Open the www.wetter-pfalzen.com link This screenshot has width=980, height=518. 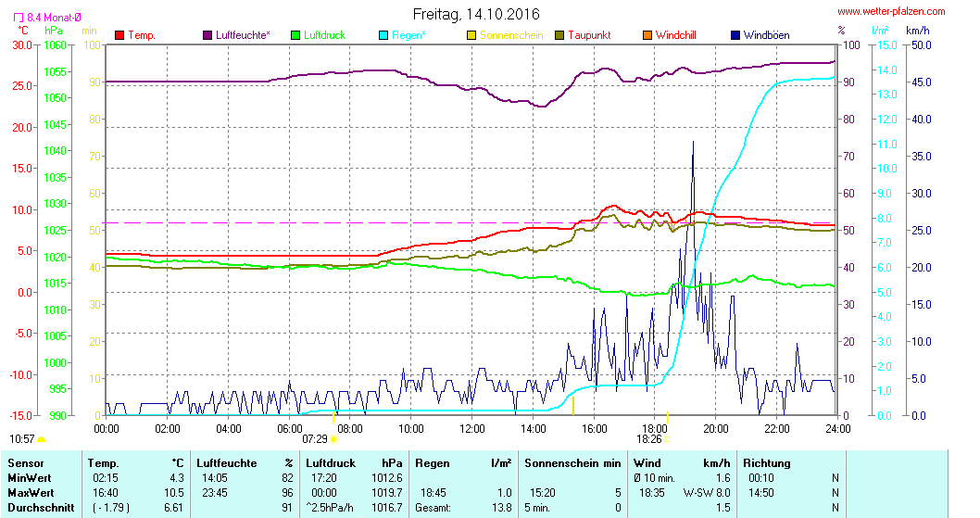(891, 11)
